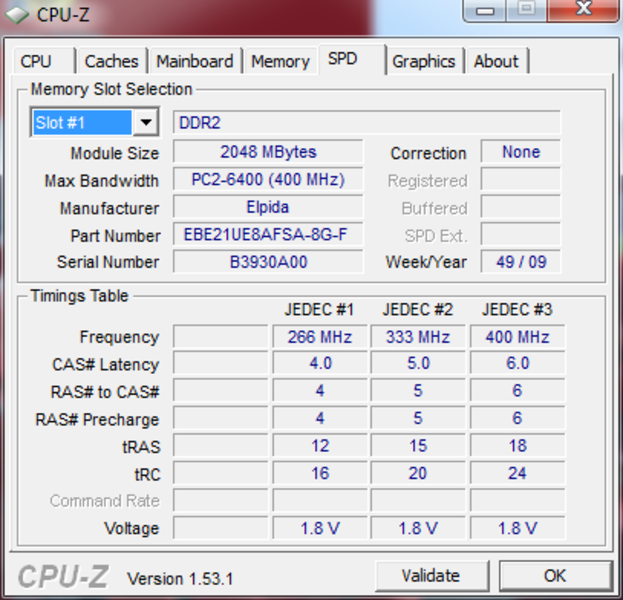Open the Mainboard tab
Screen dimensions: 623x600
click(195, 61)
